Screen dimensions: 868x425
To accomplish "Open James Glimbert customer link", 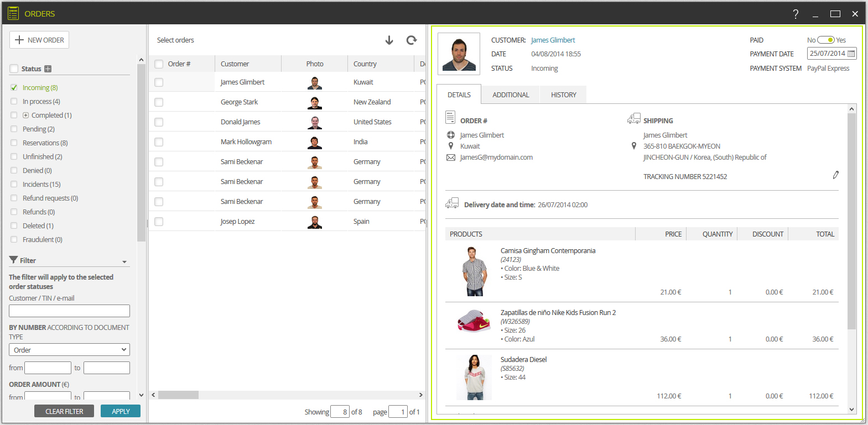I will (553, 40).
